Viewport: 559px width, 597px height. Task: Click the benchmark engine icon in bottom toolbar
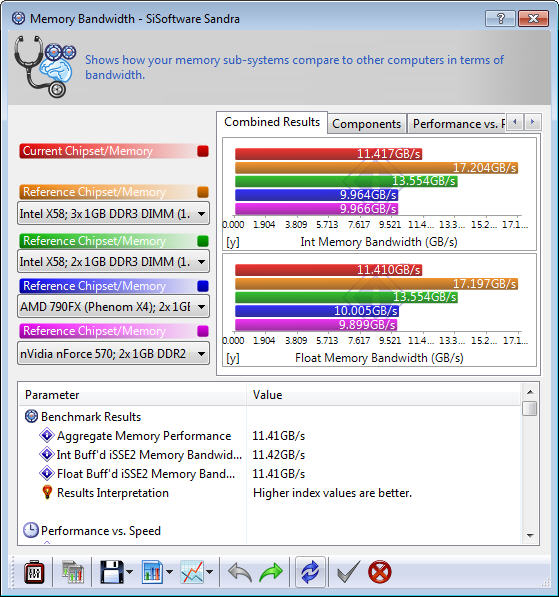coord(34,572)
